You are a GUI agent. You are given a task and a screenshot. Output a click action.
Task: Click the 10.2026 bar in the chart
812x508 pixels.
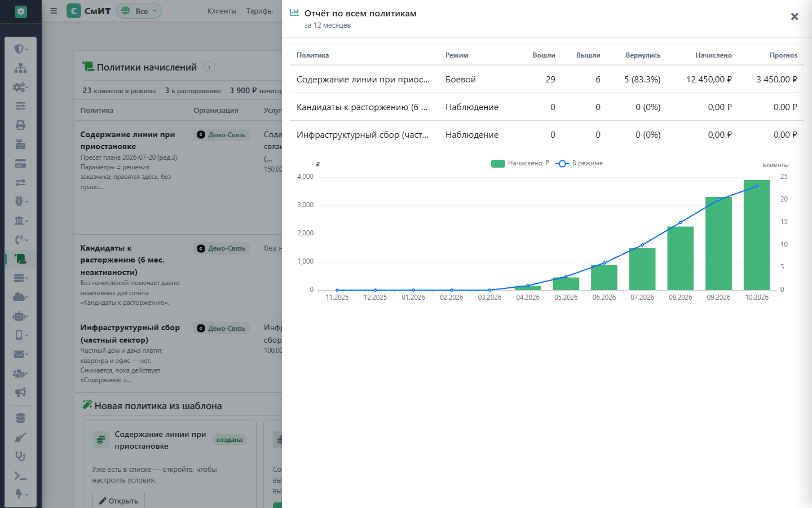click(757, 235)
